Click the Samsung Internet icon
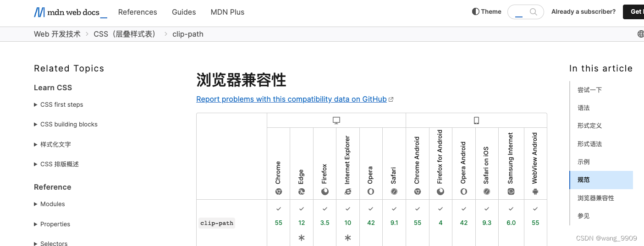The width and height of the screenshot is (644, 246). [511, 191]
